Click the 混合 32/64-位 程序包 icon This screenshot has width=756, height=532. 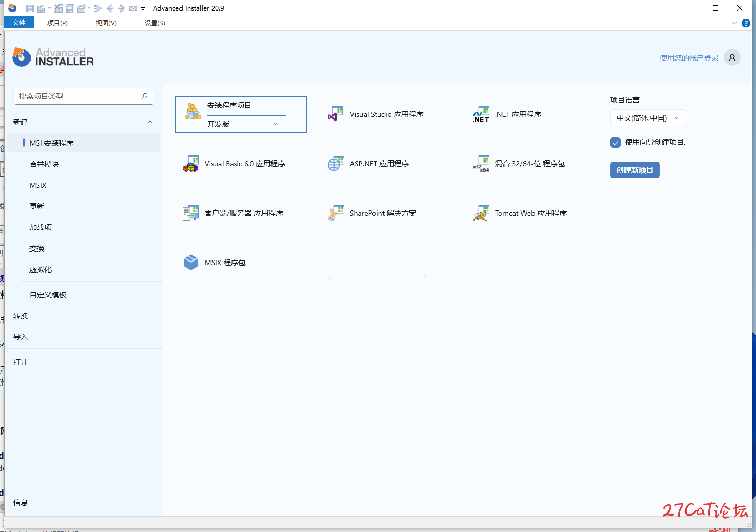pyautogui.click(x=481, y=164)
